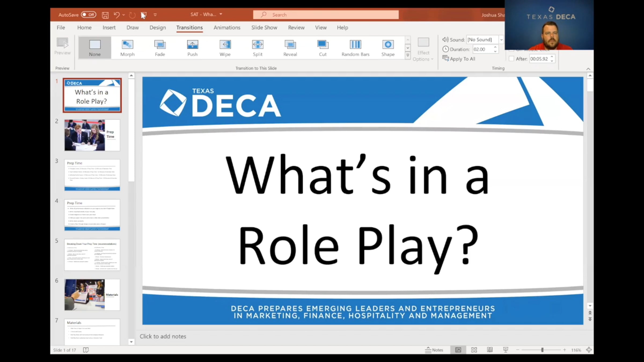Toggle the Notes pane button
Image resolution: width=644 pixels, height=362 pixels.
(434, 350)
